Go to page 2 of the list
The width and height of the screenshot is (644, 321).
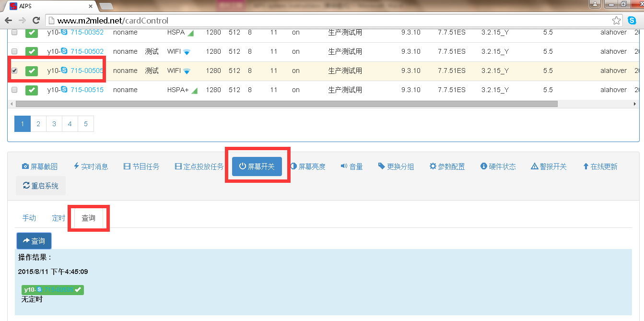coord(38,124)
